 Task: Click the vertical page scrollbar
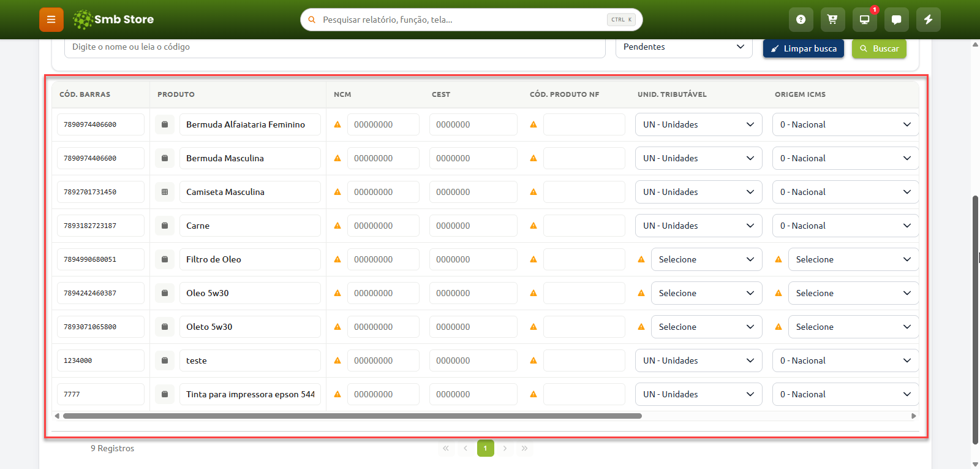[975, 319]
